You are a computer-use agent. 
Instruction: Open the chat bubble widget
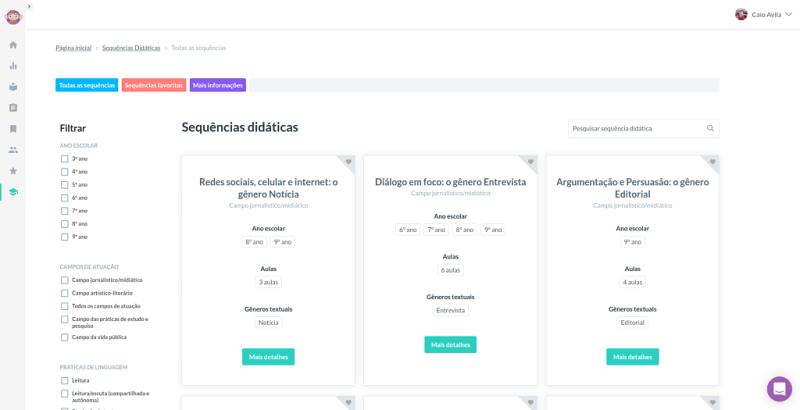click(x=779, y=389)
